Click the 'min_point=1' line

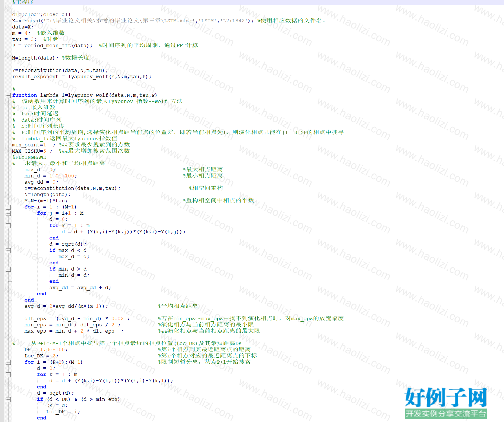coord(71,145)
